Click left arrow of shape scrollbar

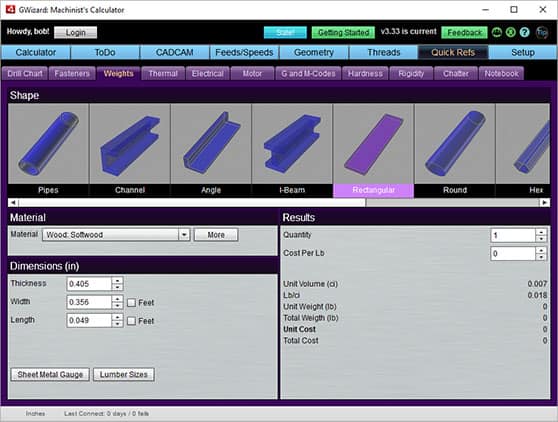13,202
